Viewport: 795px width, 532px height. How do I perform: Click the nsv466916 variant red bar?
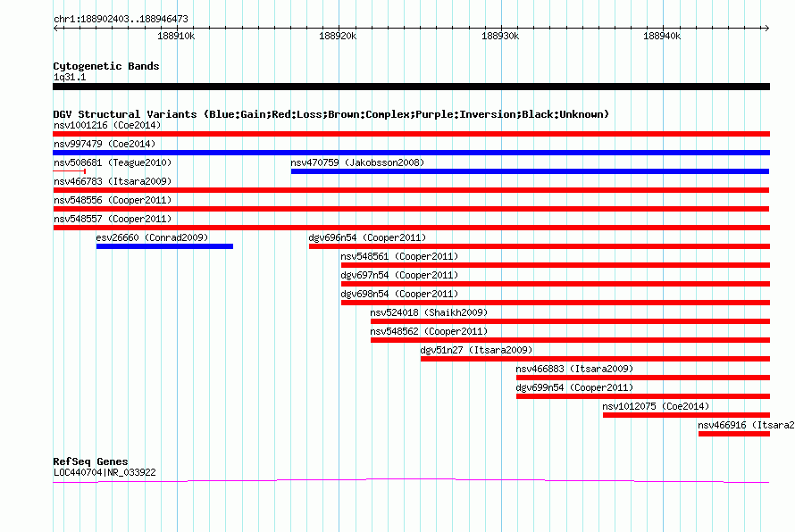[734, 434]
